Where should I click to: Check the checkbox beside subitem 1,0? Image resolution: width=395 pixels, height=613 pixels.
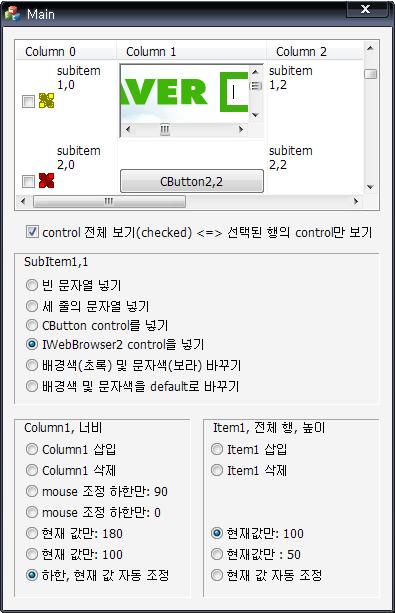[x=28, y=102]
